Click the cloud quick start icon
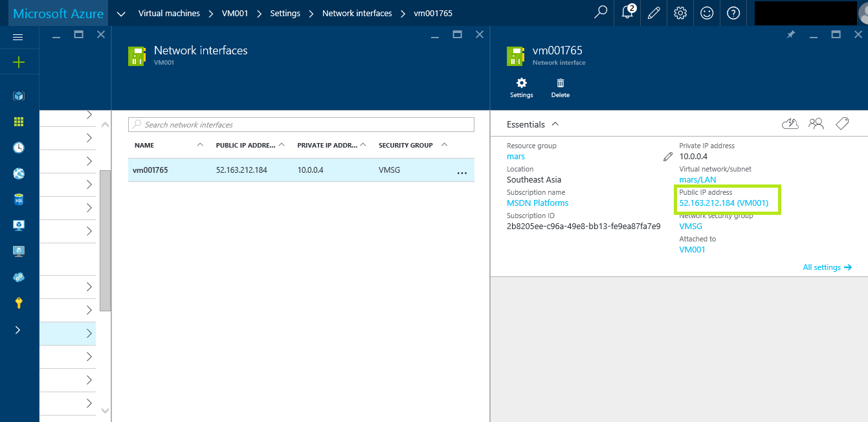The height and width of the screenshot is (422, 868). click(x=790, y=124)
